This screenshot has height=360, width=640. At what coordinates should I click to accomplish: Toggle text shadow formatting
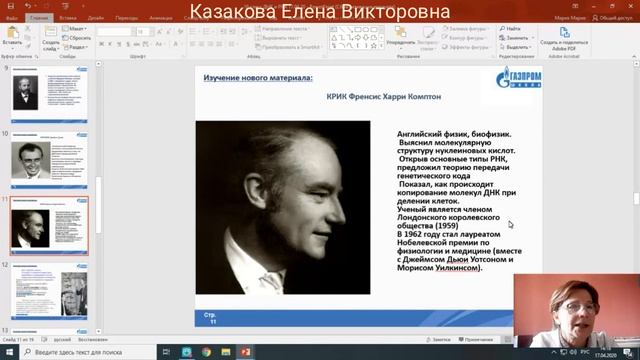128,44
